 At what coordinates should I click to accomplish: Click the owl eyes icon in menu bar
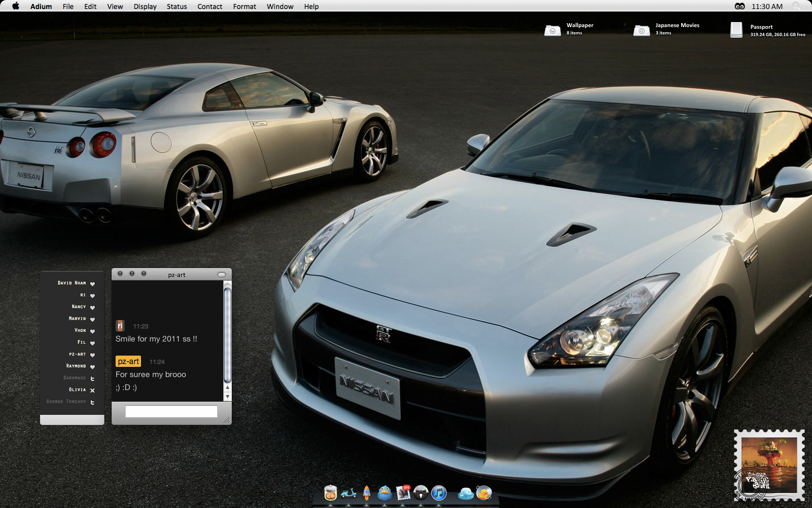tap(739, 6)
